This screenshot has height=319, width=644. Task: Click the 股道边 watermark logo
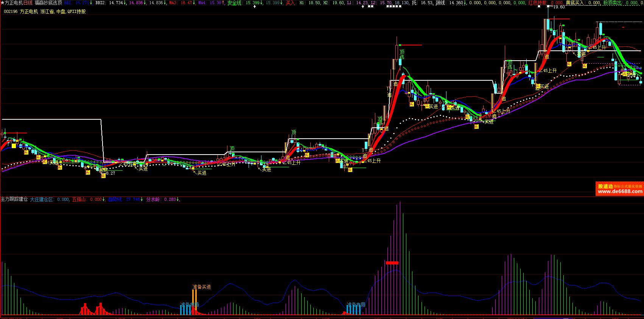[x=605, y=186]
